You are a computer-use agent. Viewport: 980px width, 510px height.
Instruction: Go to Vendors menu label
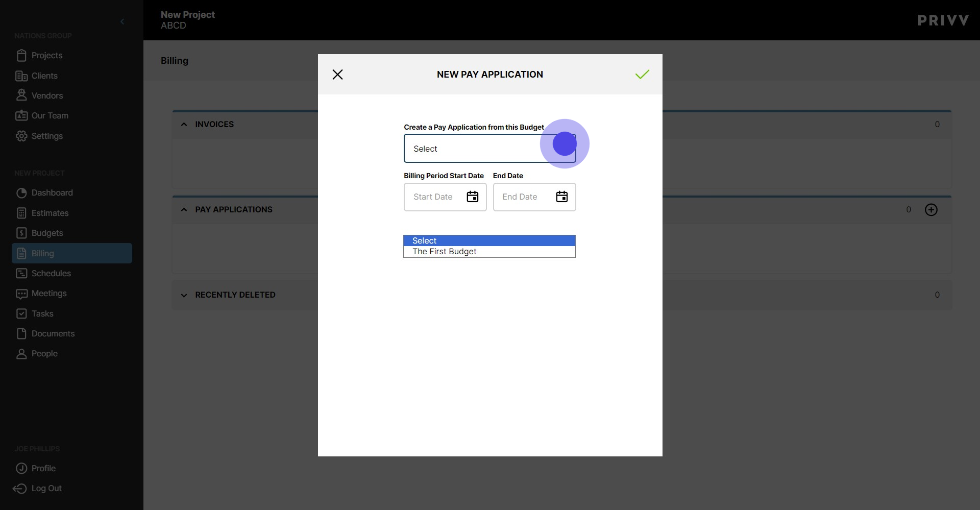[x=47, y=95]
